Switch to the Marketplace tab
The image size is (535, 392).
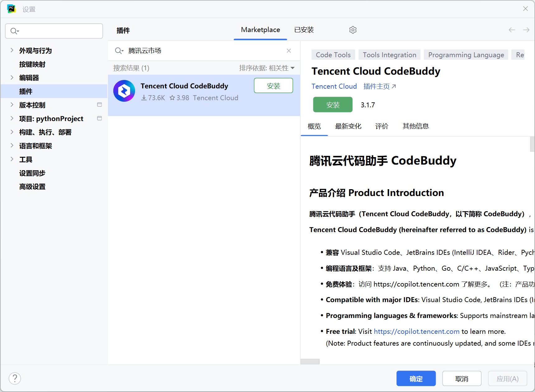(x=260, y=30)
